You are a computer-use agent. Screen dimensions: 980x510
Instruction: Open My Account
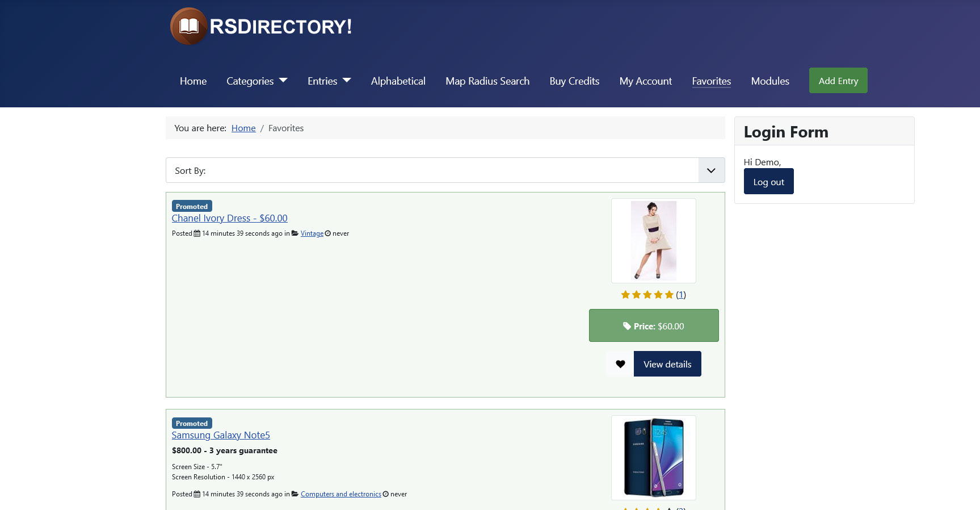(646, 81)
